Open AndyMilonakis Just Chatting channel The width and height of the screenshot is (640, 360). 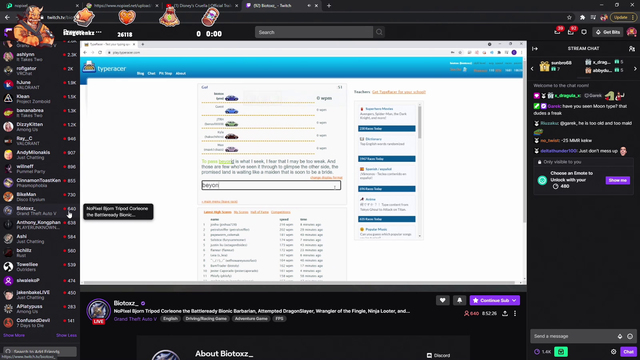point(40,155)
